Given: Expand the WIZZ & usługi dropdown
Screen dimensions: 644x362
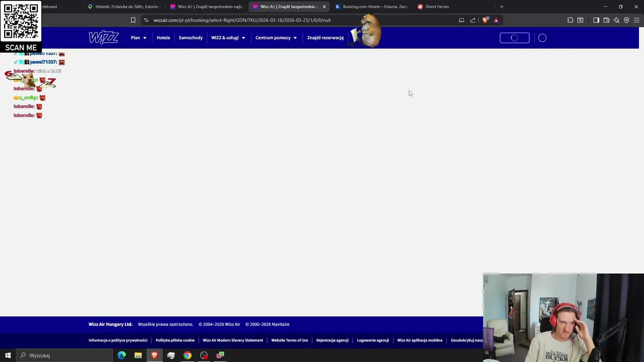Looking at the screenshot, I should [x=228, y=38].
